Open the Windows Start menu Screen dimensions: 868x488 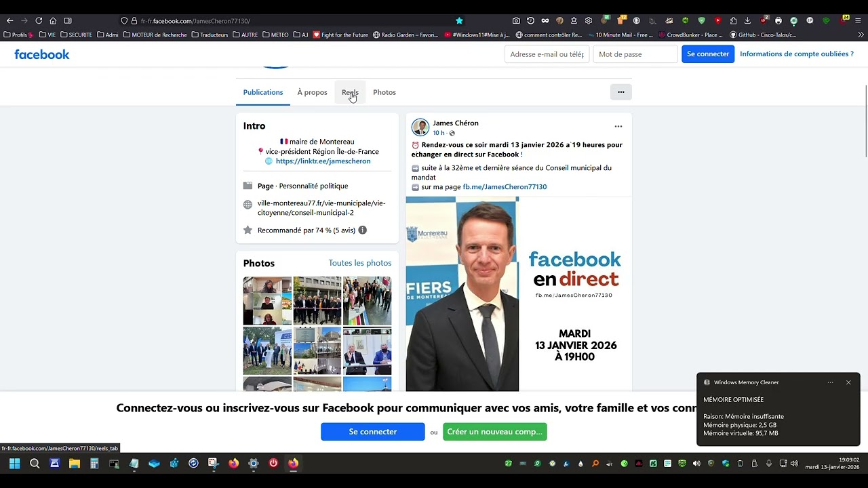coord(14,464)
